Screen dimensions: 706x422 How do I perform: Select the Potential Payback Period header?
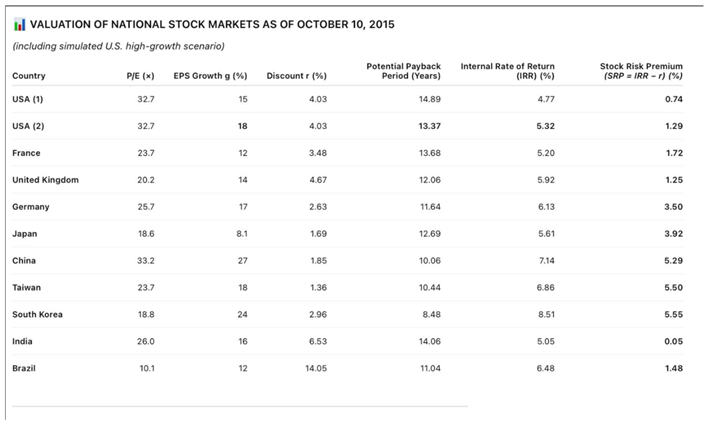pyautogui.click(x=403, y=70)
